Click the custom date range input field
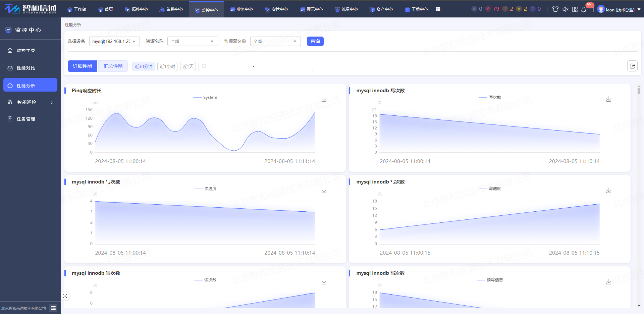 (256, 66)
